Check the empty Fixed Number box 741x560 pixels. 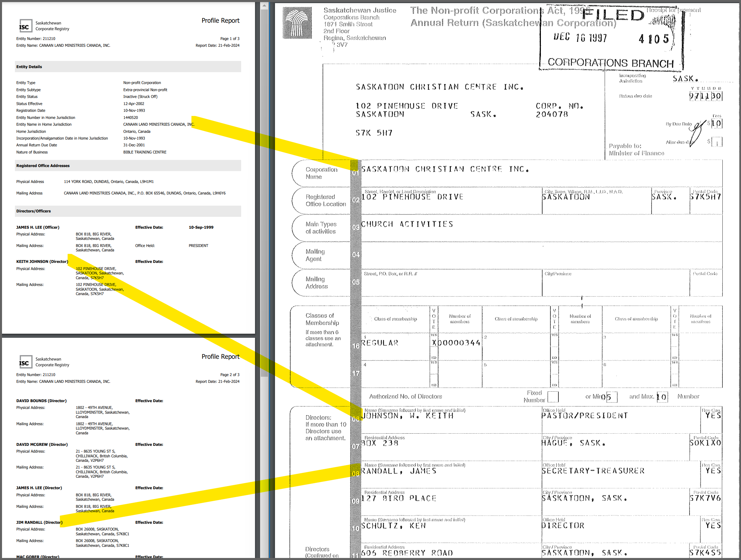(552, 397)
